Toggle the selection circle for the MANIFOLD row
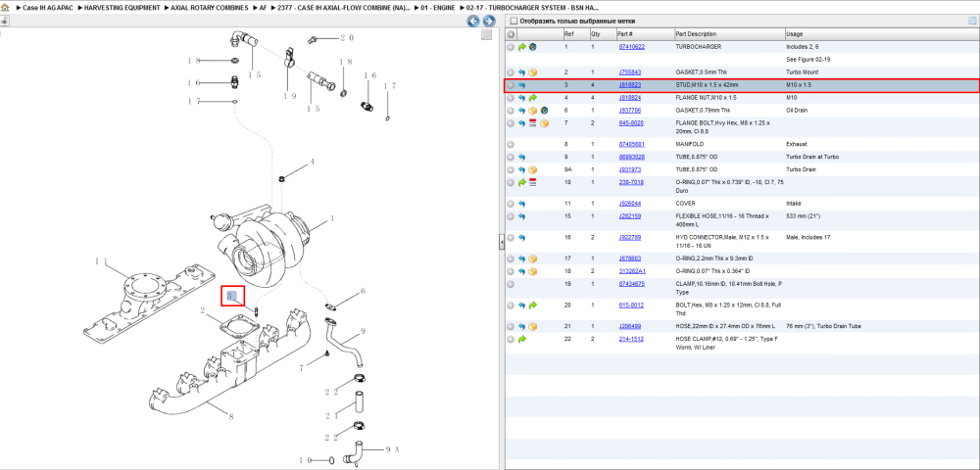The width and height of the screenshot is (980, 470). coord(511,144)
